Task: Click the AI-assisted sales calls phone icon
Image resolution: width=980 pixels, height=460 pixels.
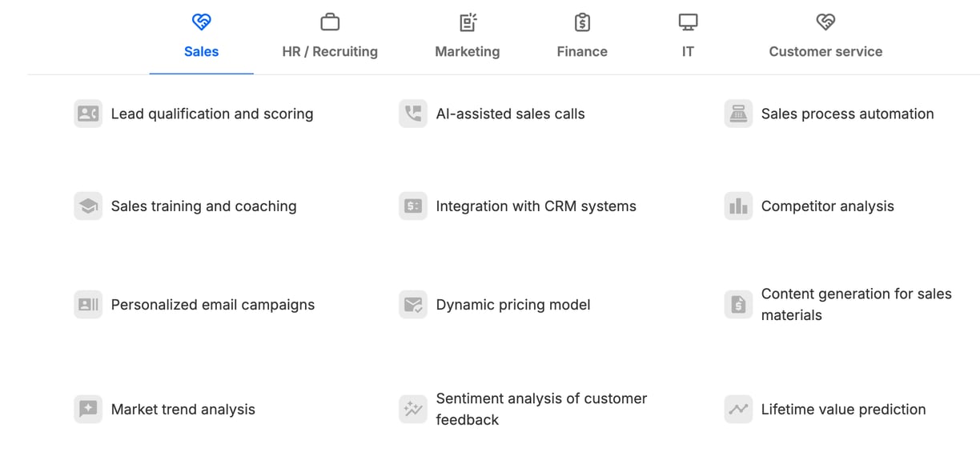Action: click(413, 114)
